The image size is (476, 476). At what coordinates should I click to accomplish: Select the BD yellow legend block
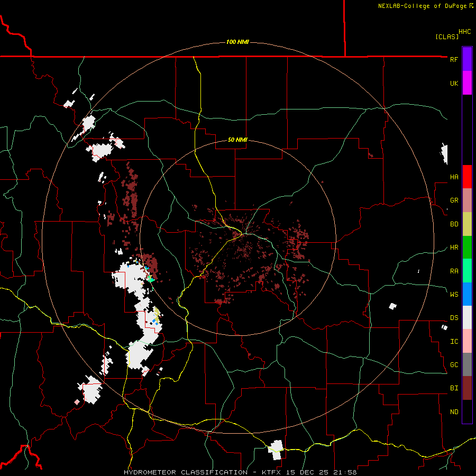click(x=467, y=224)
